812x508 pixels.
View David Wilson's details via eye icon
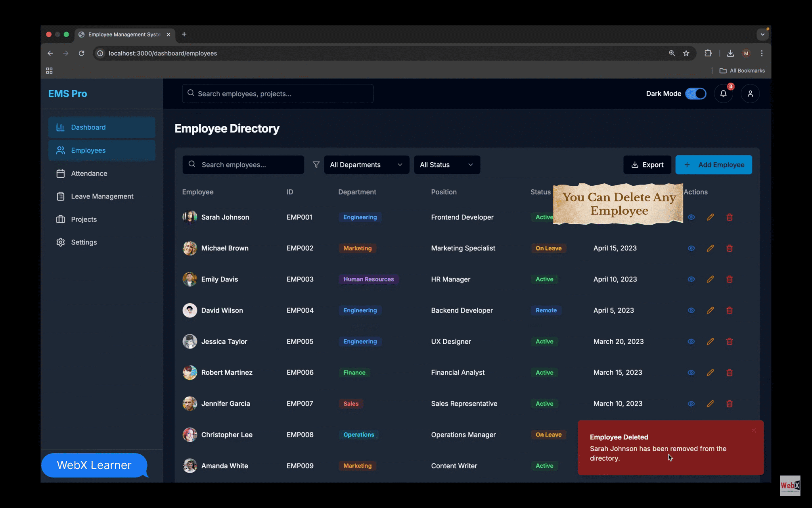coord(691,310)
